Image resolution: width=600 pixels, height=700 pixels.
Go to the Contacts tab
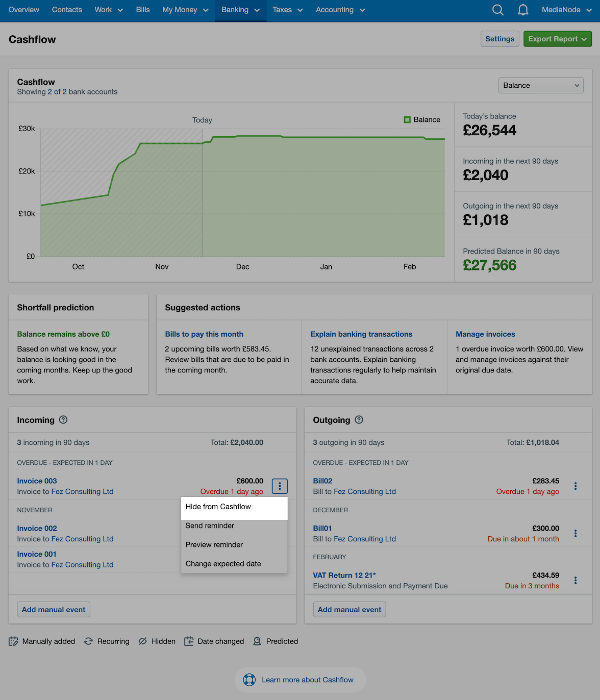point(67,10)
